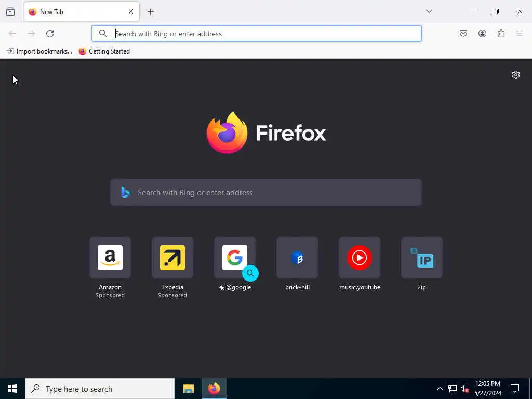
Task: Open a new tab with plus button
Action: [150, 12]
